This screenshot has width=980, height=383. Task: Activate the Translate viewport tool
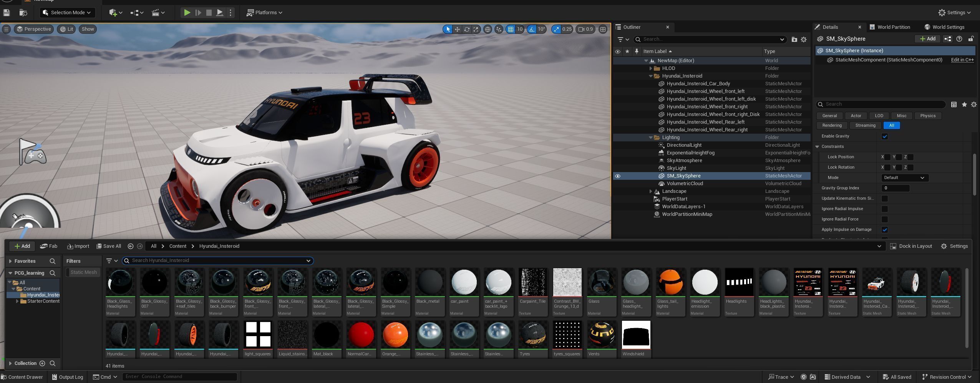pos(457,29)
